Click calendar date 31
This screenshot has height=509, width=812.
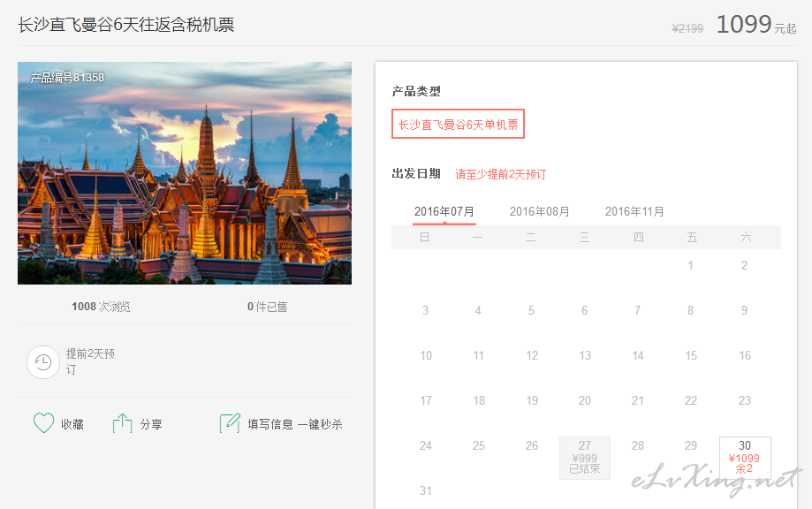426,490
